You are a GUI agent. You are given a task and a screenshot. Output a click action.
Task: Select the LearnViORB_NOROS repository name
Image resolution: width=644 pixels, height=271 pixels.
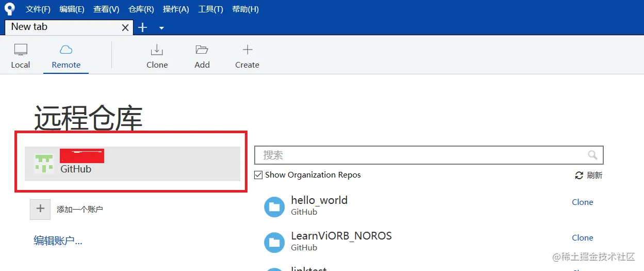(x=341, y=236)
